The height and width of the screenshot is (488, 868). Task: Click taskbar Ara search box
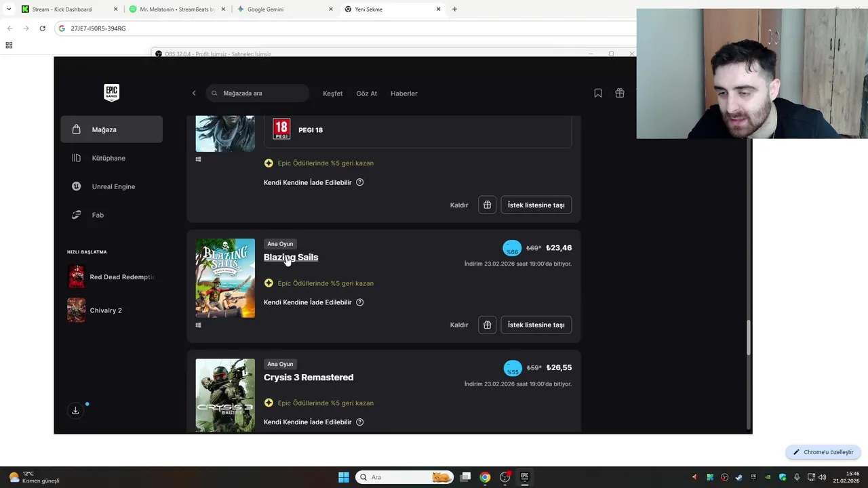click(404, 477)
